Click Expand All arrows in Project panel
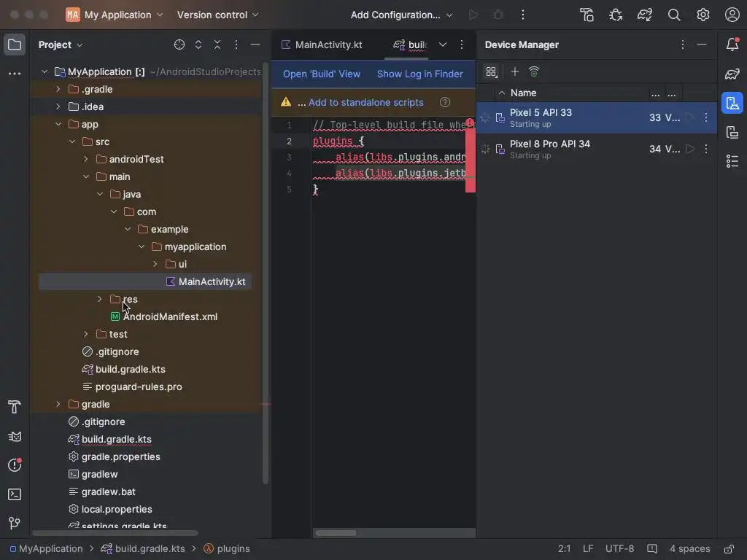Viewport: 747px width, 560px height. tap(198, 44)
